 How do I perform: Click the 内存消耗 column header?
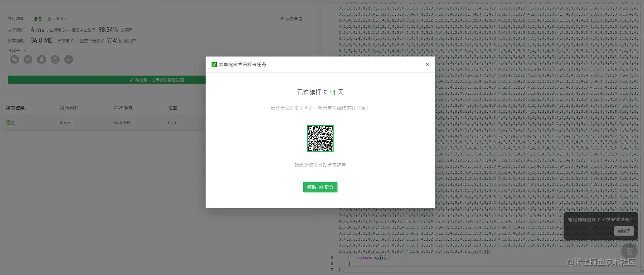point(124,108)
